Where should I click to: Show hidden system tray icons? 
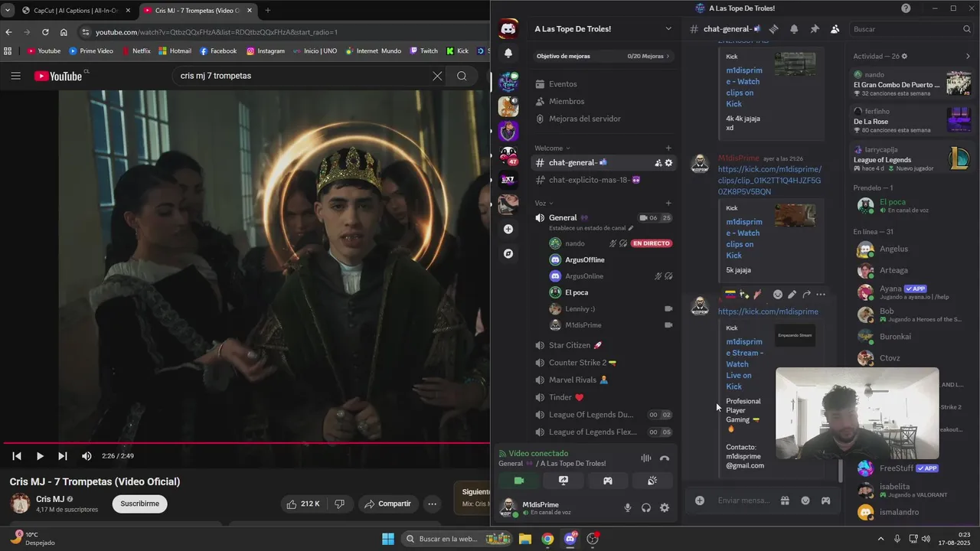click(880, 539)
